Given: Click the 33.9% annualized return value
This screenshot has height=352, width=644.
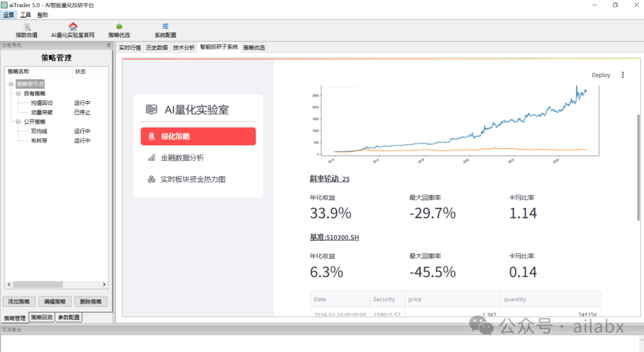Looking at the screenshot, I should [x=330, y=213].
